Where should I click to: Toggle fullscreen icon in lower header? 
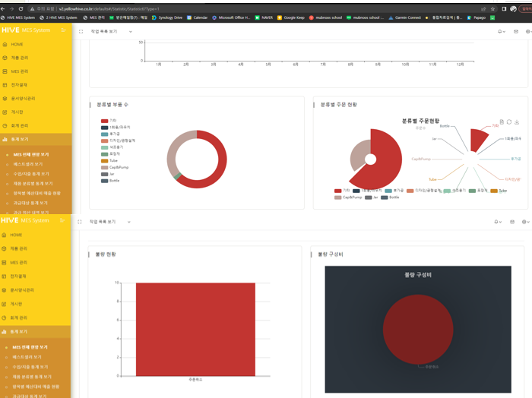pyautogui.click(x=79, y=222)
